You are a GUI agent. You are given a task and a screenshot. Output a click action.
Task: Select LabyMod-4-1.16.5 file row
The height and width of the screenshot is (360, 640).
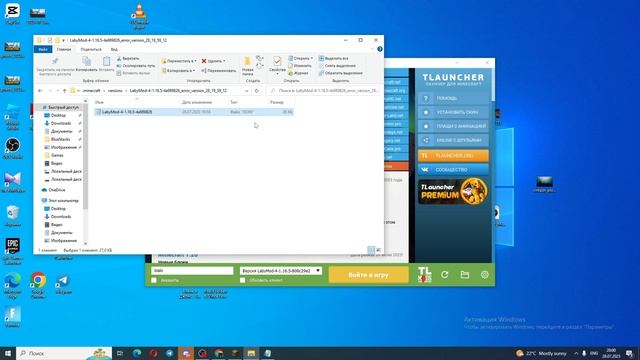point(193,112)
